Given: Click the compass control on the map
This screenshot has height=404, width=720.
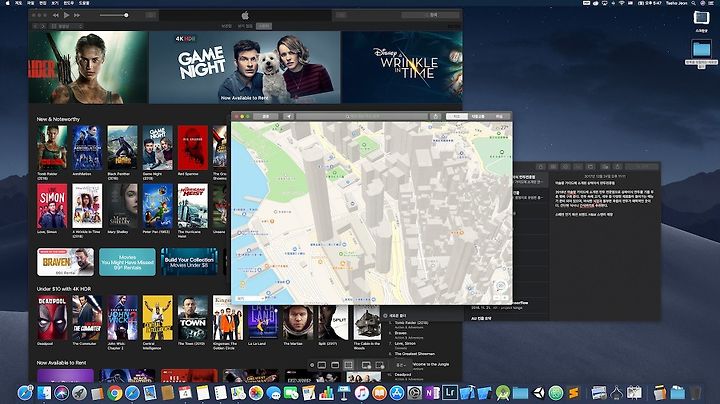Looking at the screenshot, I should click(x=501, y=286).
